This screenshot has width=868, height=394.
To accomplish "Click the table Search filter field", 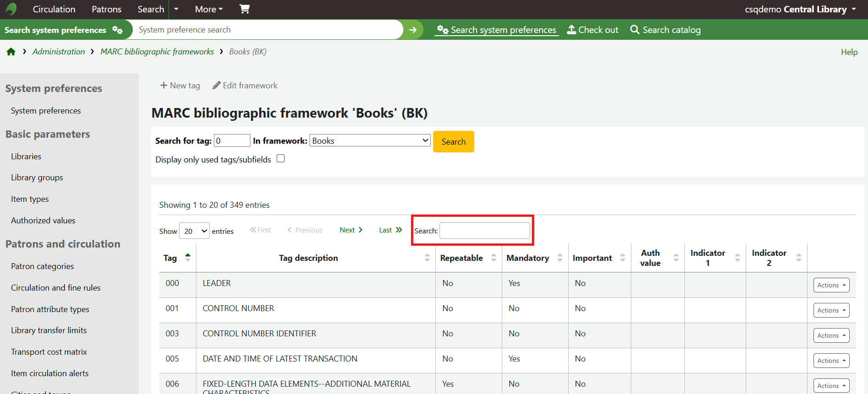I will pyautogui.click(x=484, y=231).
